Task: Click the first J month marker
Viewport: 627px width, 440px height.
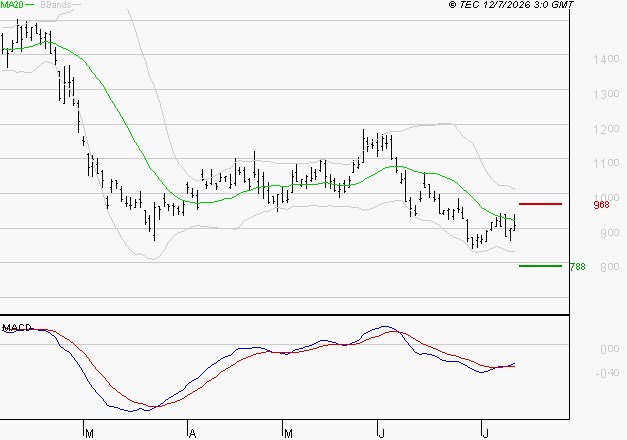Action: (x=381, y=434)
